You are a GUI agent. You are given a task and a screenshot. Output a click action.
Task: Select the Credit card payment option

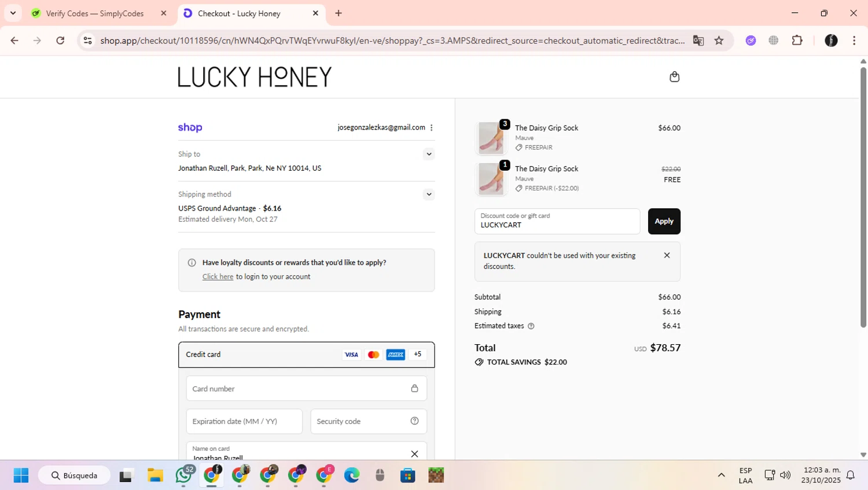307,355
